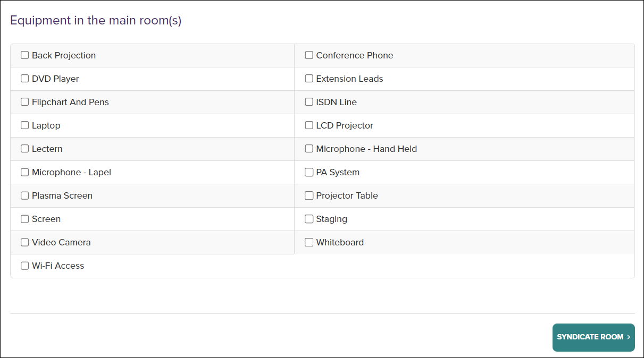Enable the ISDN Line option
Screen dimensions: 644x358
pos(309,101)
